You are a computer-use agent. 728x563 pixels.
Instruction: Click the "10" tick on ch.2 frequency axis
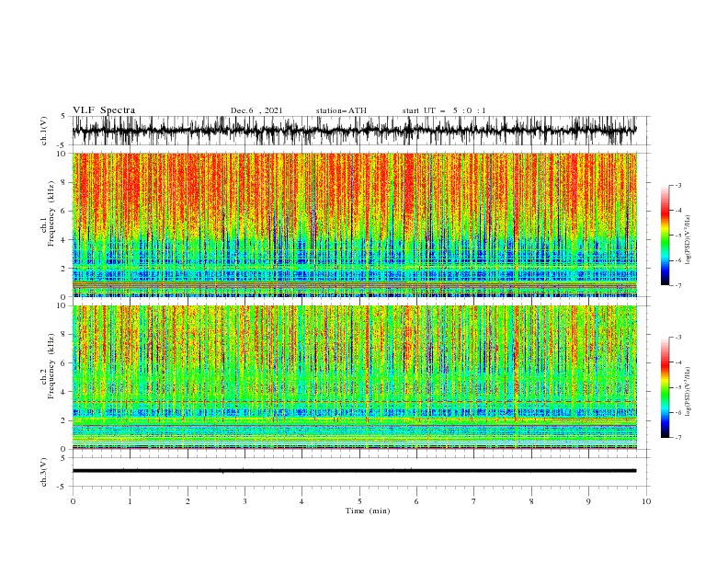pos(63,305)
